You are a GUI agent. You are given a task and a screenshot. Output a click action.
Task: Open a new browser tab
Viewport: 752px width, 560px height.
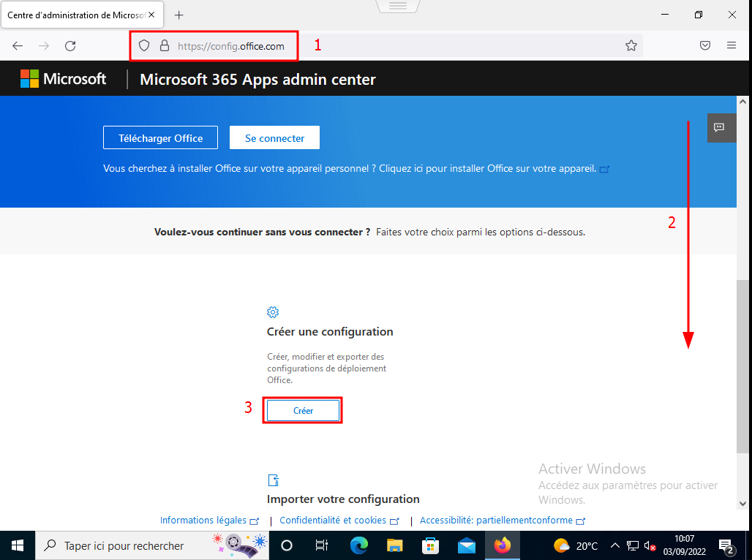[179, 15]
